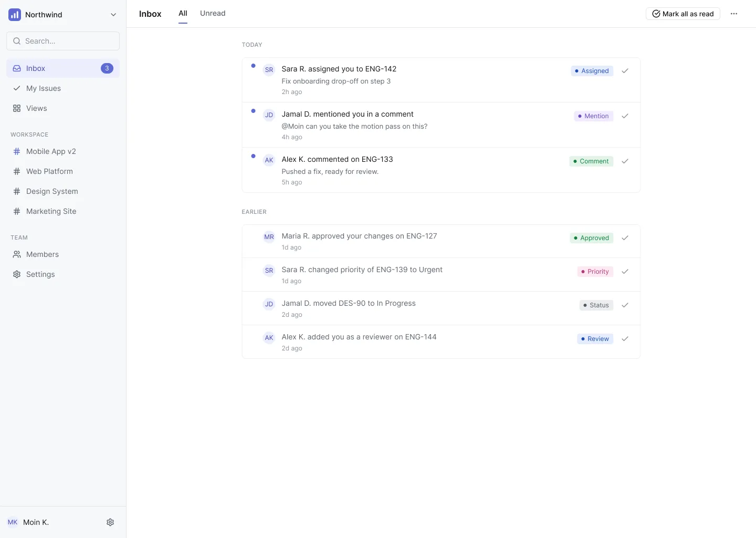Open the Design System project
Image resolution: width=756 pixels, height=538 pixels.
[63, 191]
